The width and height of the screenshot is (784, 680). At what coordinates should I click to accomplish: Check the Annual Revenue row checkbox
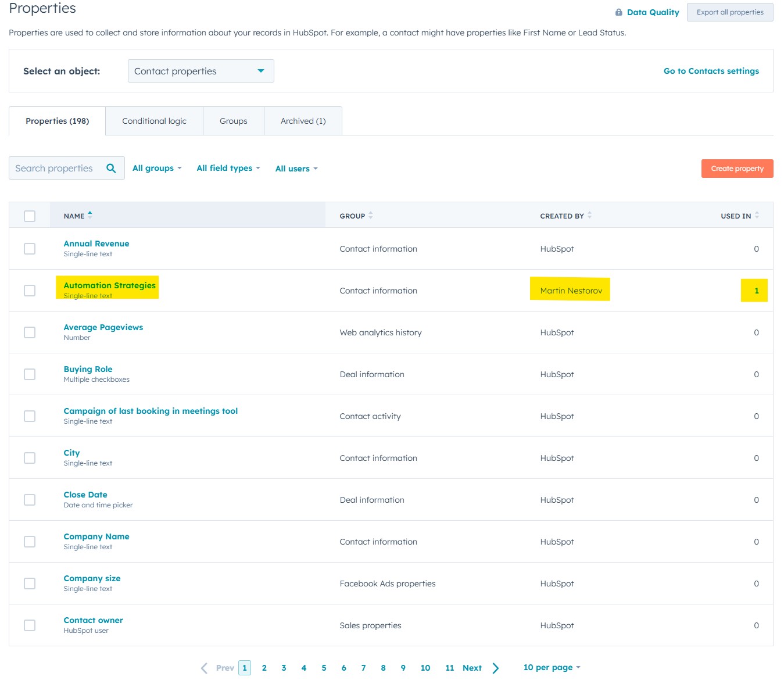(x=30, y=249)
